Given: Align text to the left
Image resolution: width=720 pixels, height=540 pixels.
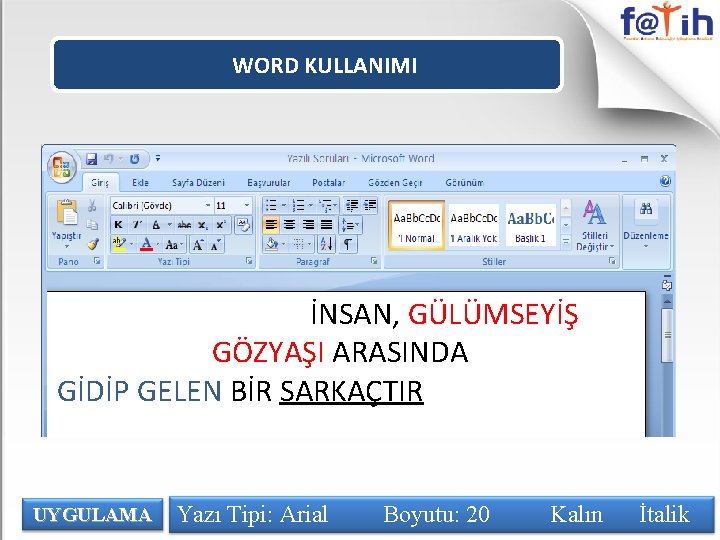Looking at the screenshot, I should [x=271, y=225].
